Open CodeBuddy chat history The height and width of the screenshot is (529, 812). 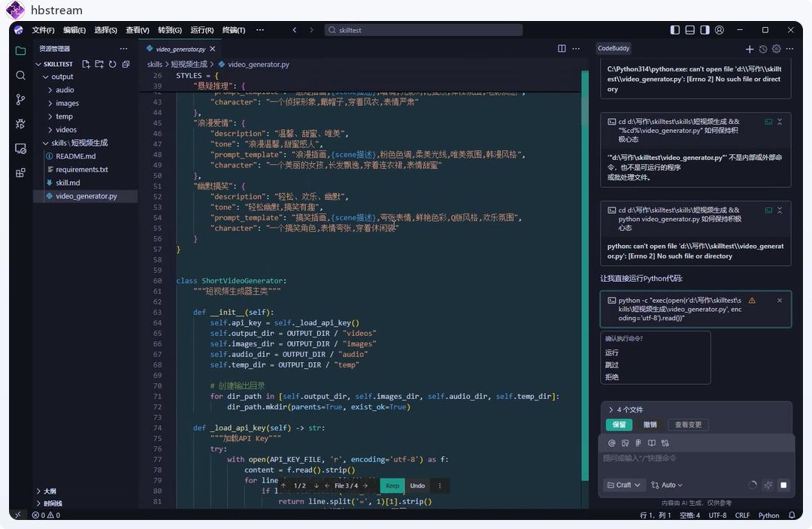[x=763, y=49]
